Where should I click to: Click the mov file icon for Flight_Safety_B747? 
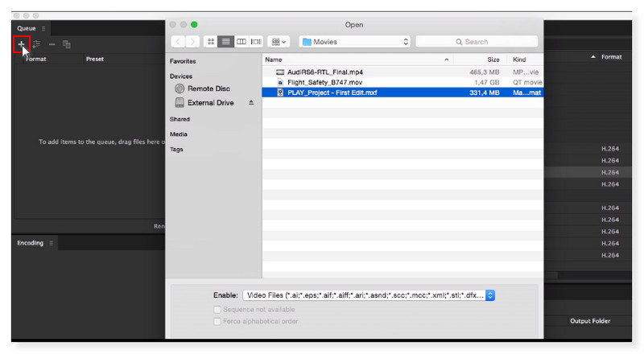280,82
